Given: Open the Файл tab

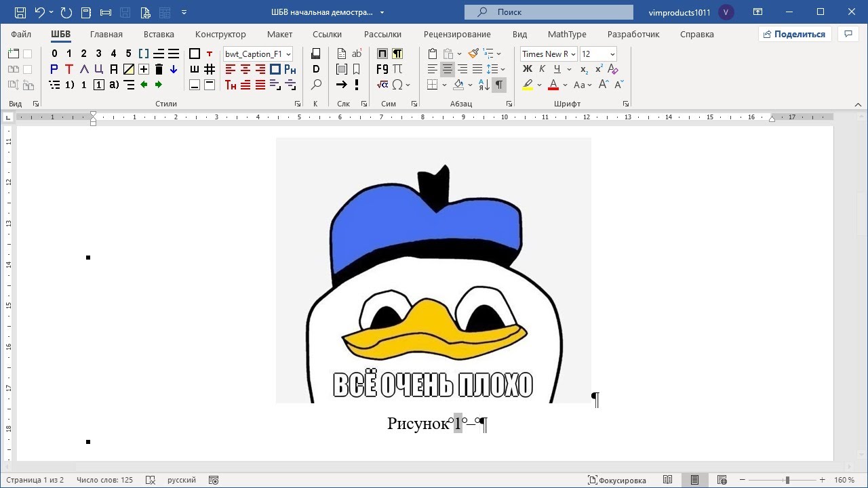Looking at the screenshot, I should [21, 34].
